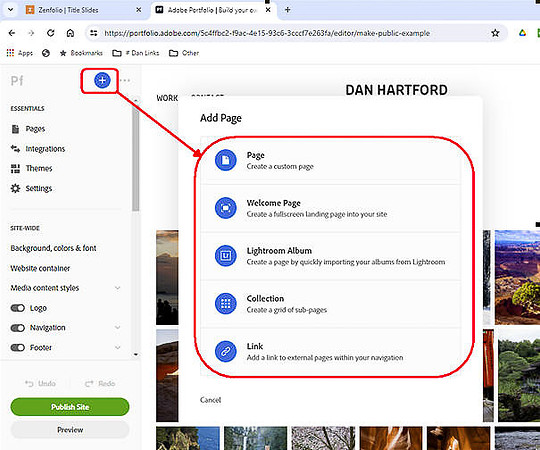Viewport: 540px width, 450px height.
Task: Select Page to create a custom page
Action: tap(330, 160)
